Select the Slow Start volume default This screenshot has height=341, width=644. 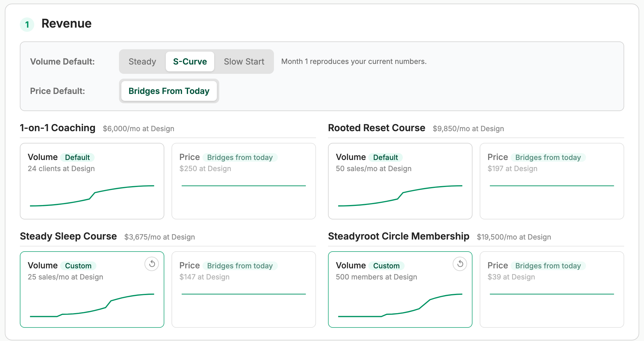coord(244,62)
